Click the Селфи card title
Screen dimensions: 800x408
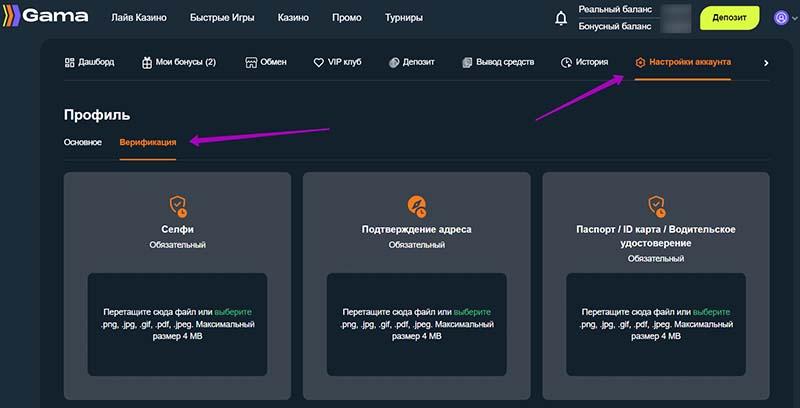pyautogui.click(x=178, y=230)
